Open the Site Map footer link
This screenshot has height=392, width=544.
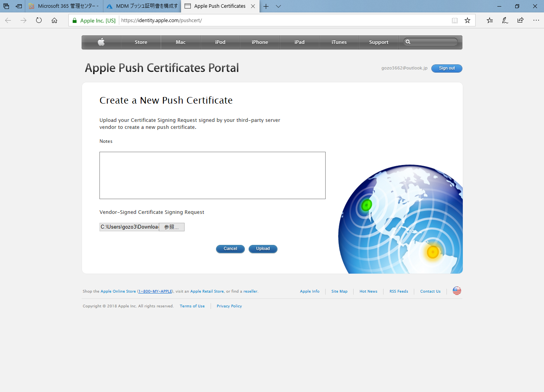pyautogui.click(x=340, y=291)
